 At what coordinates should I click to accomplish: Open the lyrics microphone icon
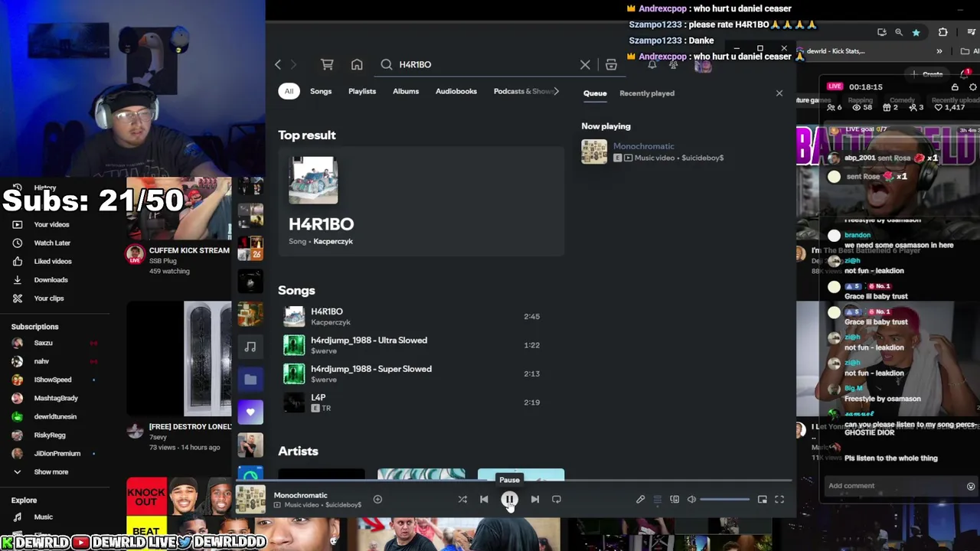coord(640,500)
